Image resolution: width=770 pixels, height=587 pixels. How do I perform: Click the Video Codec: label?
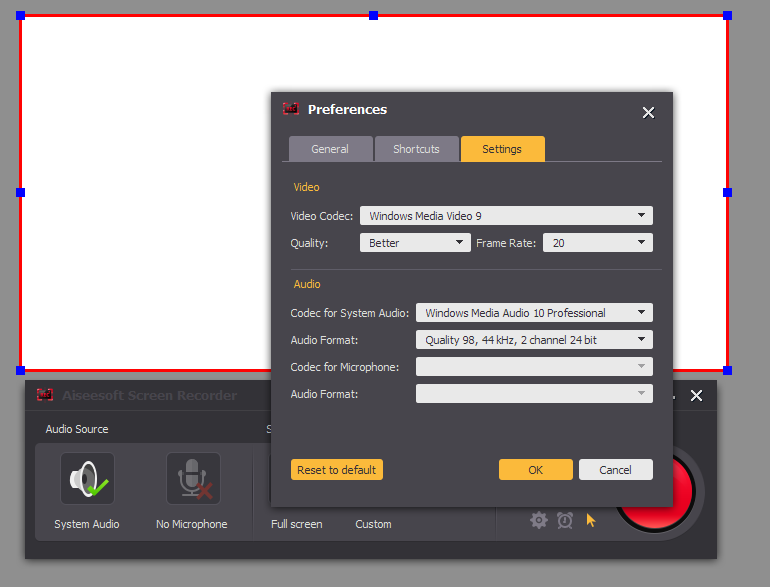[322, 216]
